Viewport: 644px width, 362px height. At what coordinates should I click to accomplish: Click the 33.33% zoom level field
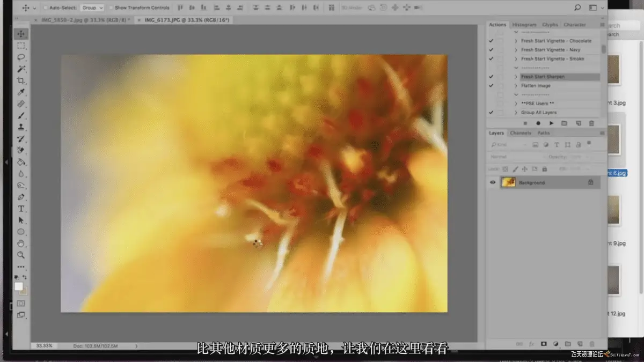45,346
